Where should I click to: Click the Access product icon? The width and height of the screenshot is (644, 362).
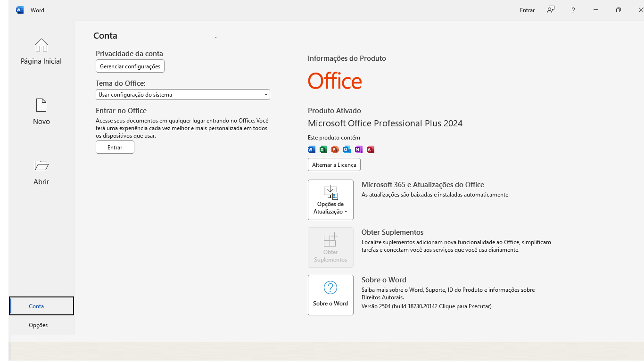(371, 149)
